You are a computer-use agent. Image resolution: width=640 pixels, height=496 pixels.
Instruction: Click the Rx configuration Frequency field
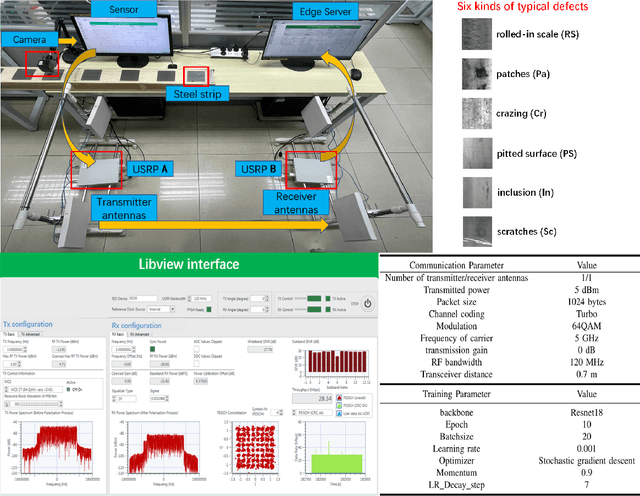click(x=122, y=349)
